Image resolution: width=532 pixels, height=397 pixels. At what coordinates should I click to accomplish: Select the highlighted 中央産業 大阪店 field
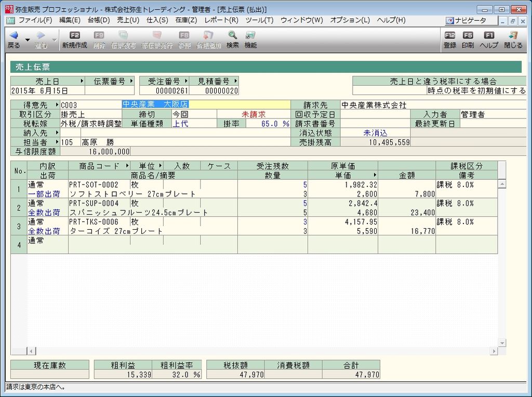tap(206, 104)
